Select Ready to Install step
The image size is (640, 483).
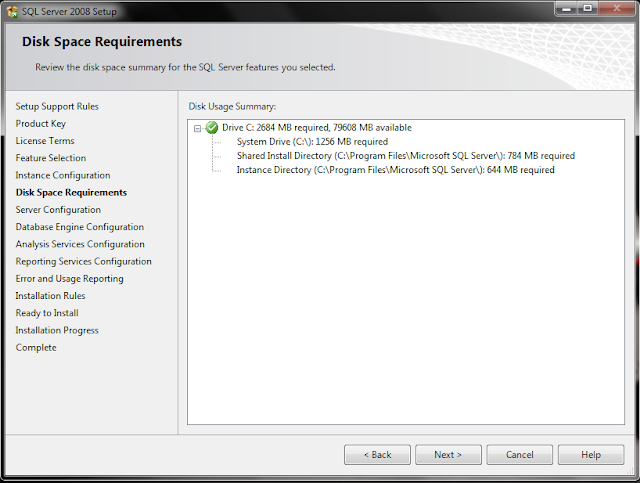[x=47, y=313]
